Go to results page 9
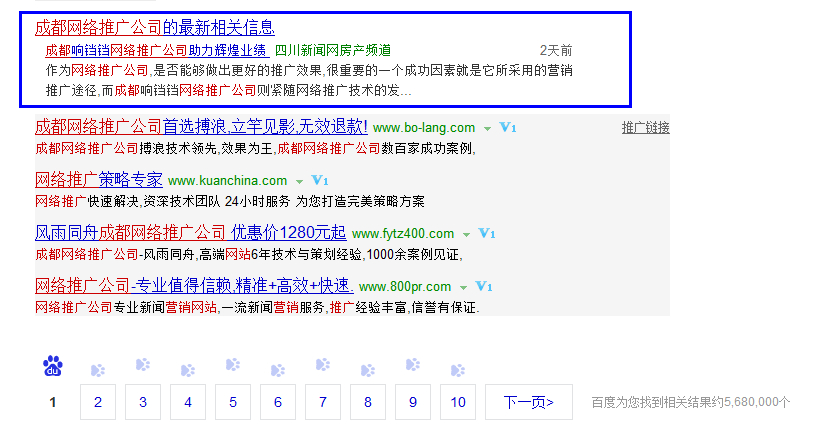Screen dimensions: 816x434 pyautogui.click(x=413, y=402)
